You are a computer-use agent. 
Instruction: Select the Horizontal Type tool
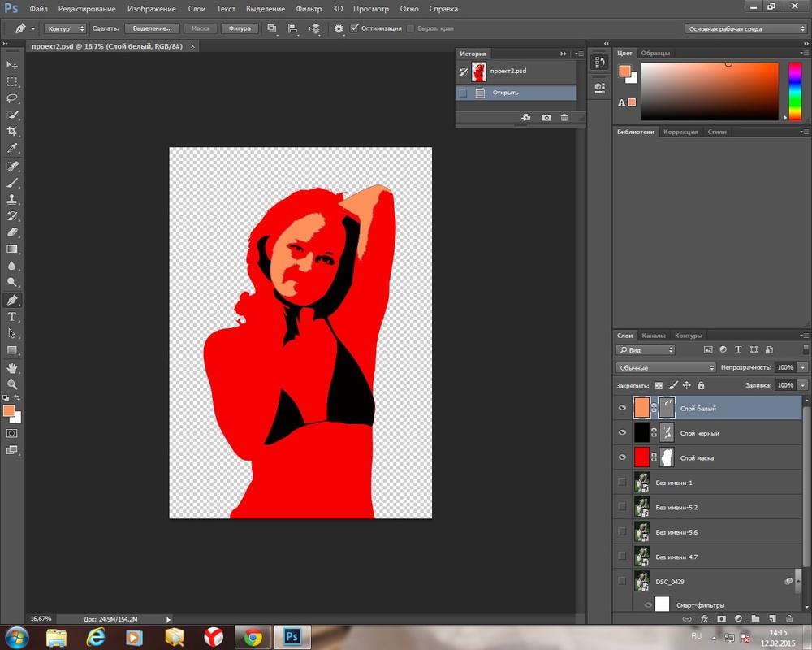(x=12, y=317)
